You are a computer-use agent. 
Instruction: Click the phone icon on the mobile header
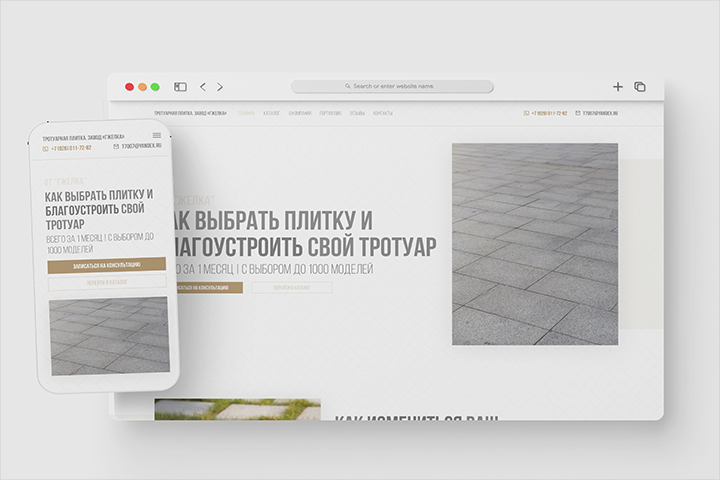45,149
